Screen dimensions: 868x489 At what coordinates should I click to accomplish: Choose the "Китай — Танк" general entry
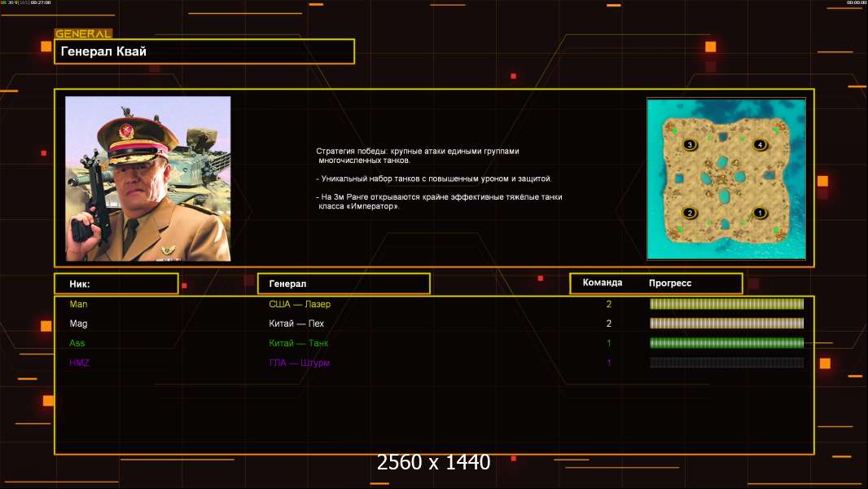coord(299,343)
